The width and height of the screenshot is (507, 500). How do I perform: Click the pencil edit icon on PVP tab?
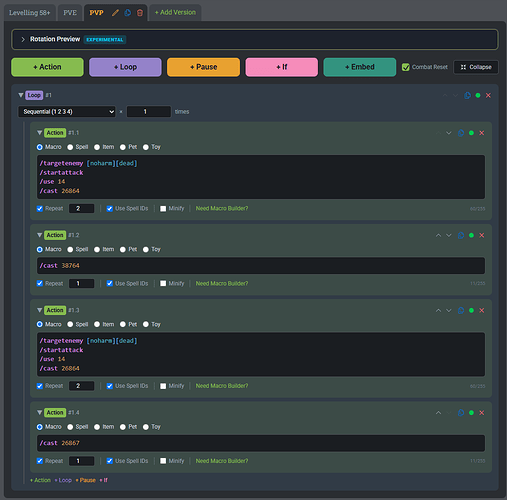pos(115,13)
